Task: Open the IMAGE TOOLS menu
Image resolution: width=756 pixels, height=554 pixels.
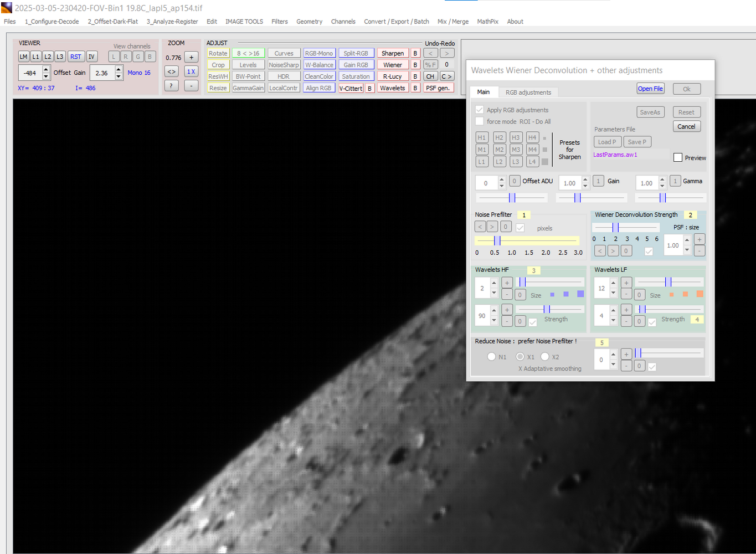Action: [244, 22]
